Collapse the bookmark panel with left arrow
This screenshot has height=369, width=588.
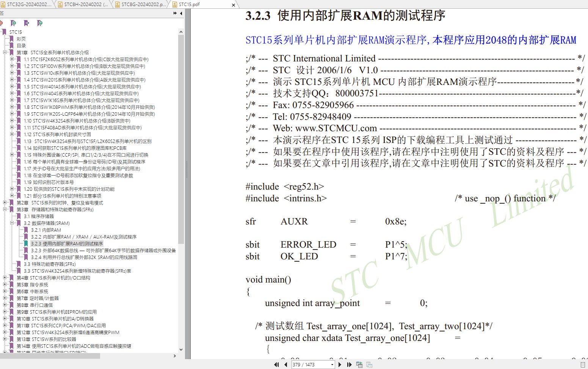(181, 13)
